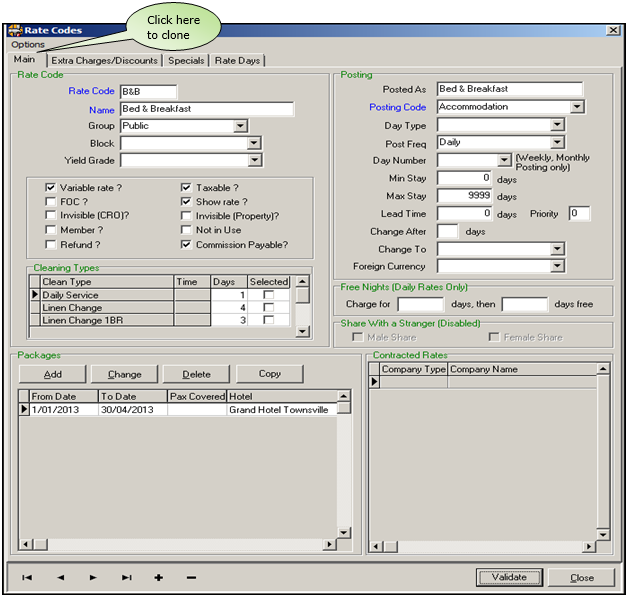
Task: Expand the Posting Code dropdown
Action: pyautogui.click(x=577, y=107)
